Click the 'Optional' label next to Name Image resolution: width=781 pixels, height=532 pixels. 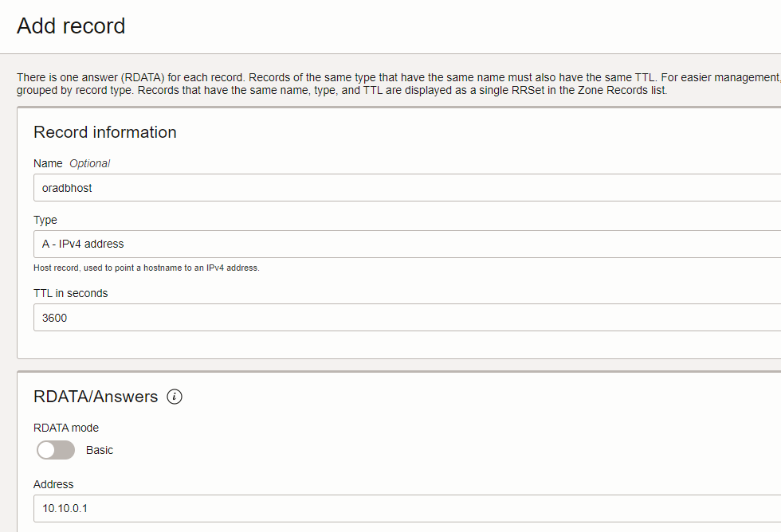click(x=89, y=163)
